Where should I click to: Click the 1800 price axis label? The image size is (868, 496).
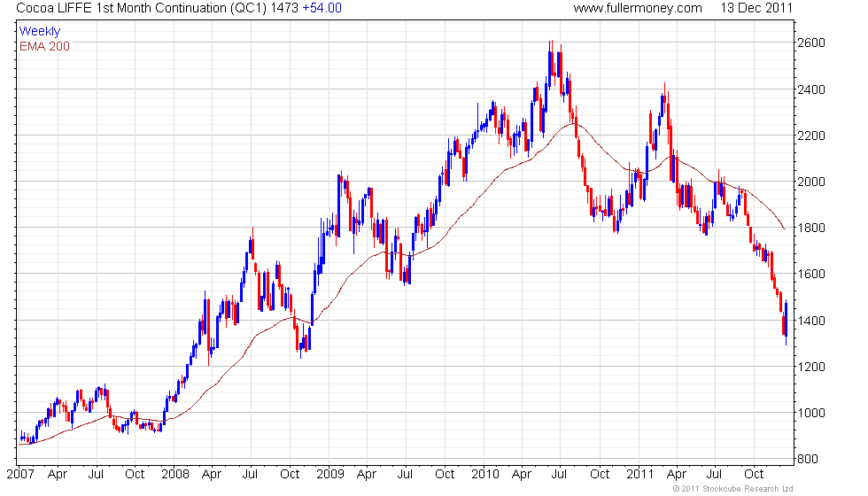click(811, 228)
